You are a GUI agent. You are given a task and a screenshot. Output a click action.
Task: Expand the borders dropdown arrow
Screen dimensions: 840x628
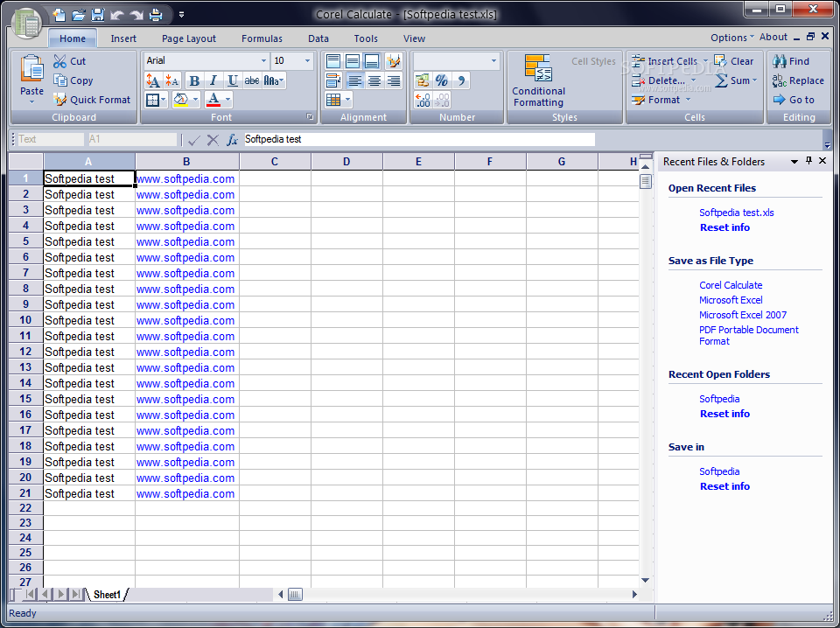pos(163,100)
